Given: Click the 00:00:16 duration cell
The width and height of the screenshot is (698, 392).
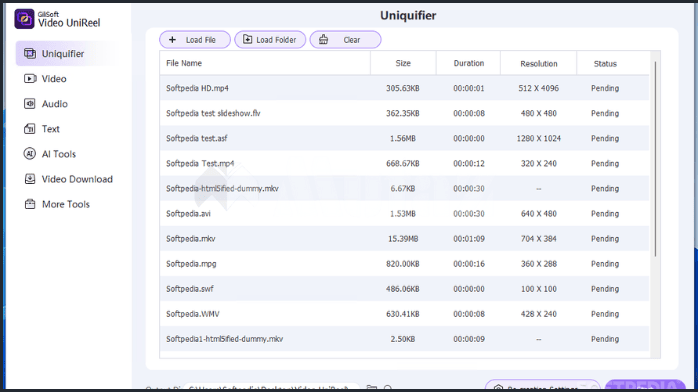Looking at the screenshot, I should (469, 264).
